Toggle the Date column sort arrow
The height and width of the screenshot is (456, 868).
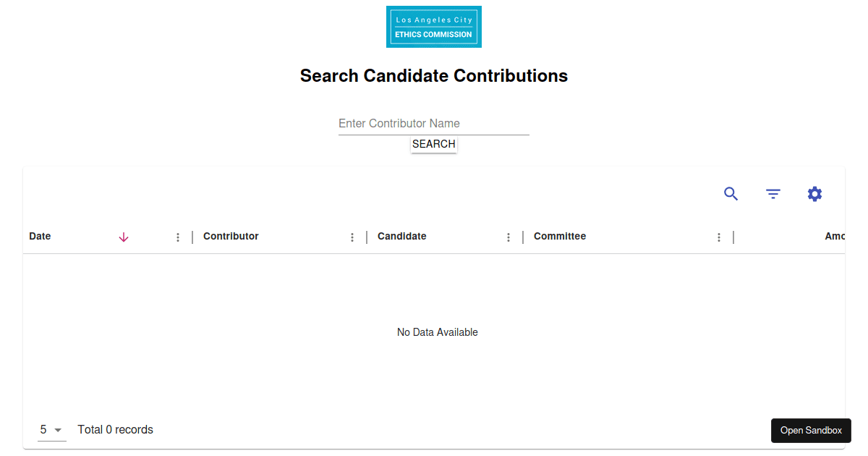pyautogui.click(x=124, y=237)
